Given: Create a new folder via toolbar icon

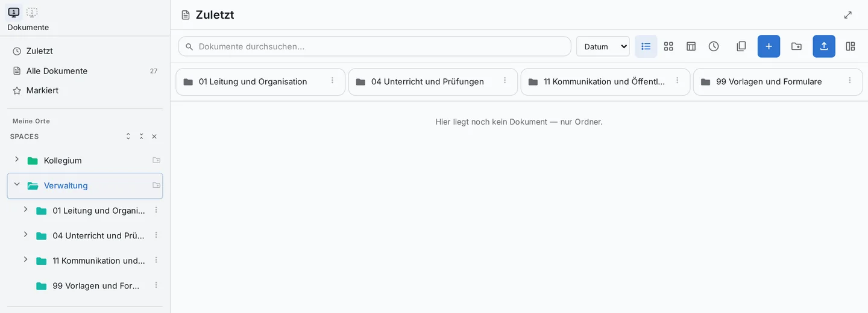Looking at the screenshot, I should 796,46.
